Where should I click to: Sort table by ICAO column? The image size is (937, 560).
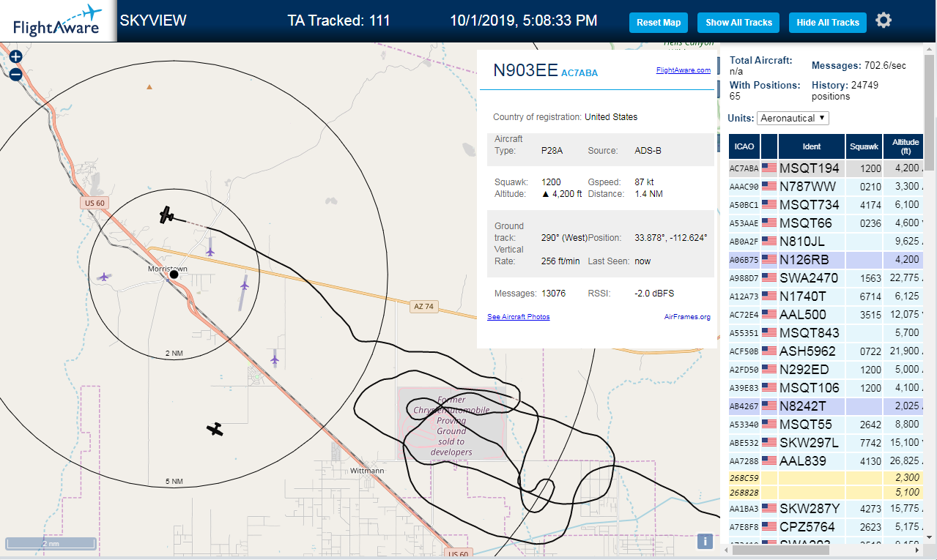click(744, 146)
